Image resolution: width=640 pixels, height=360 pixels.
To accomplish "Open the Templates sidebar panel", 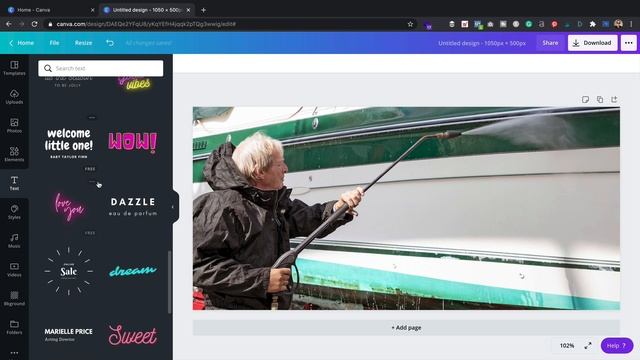I will click(x=14, y=68).
